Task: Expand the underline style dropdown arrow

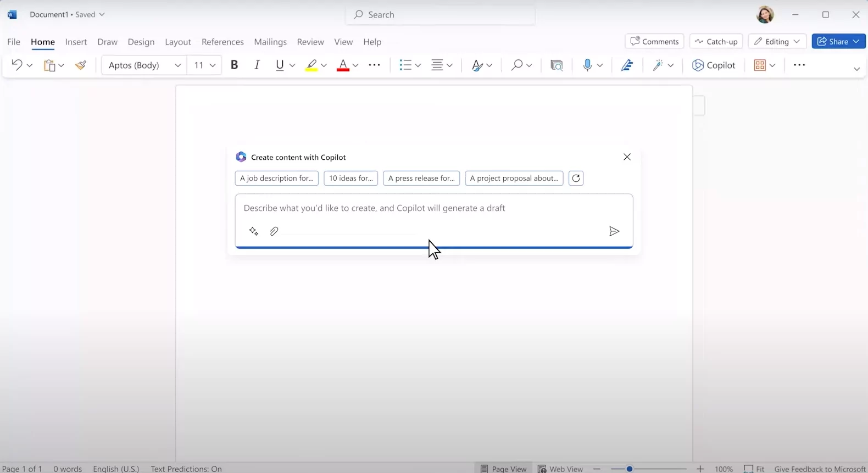Action: click(292, 65)
